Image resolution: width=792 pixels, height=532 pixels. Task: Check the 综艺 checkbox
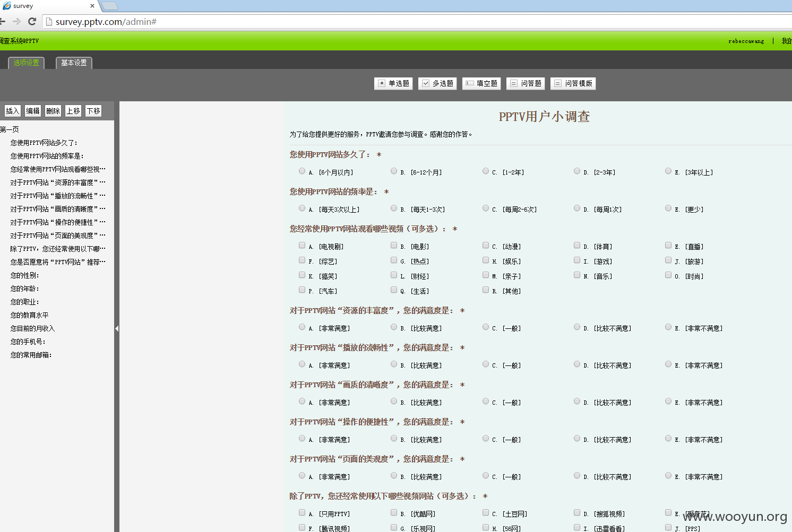tap(302, 260)
